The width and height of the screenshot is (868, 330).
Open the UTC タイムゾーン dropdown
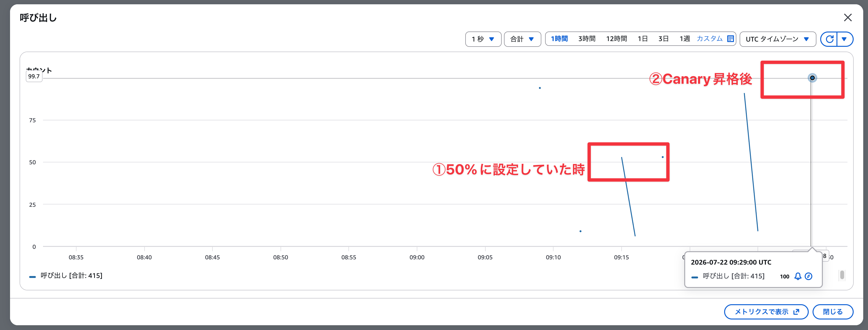[778, 39]
